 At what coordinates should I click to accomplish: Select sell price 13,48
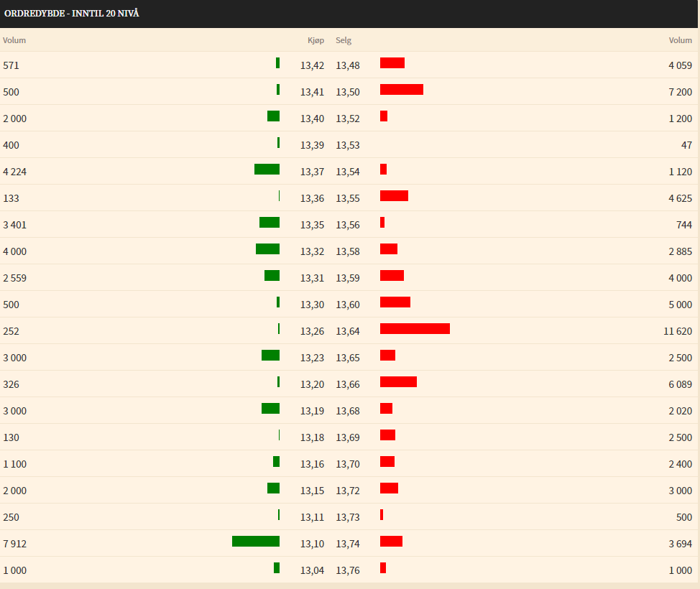coord(348,65)
